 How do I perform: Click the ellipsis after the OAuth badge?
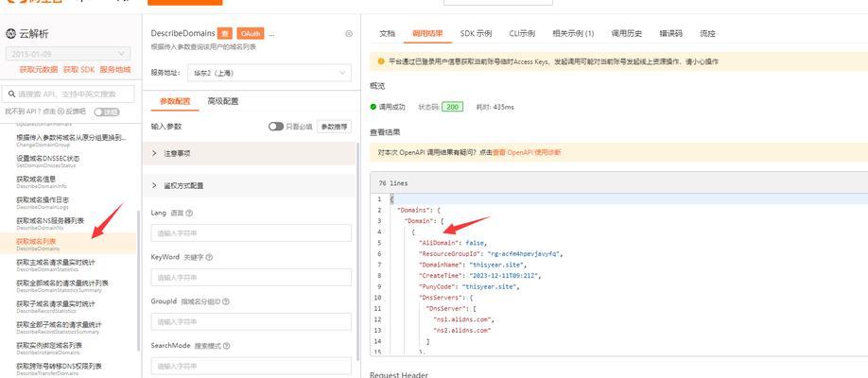click(x=271, y=34)
